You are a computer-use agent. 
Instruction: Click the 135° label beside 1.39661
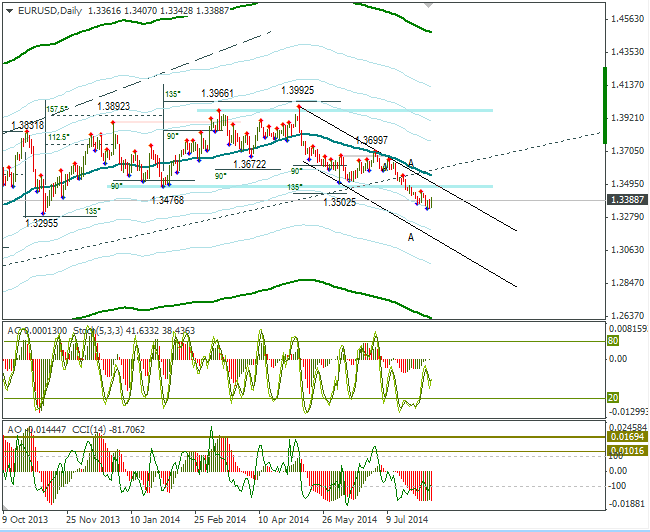coord(173,94)
